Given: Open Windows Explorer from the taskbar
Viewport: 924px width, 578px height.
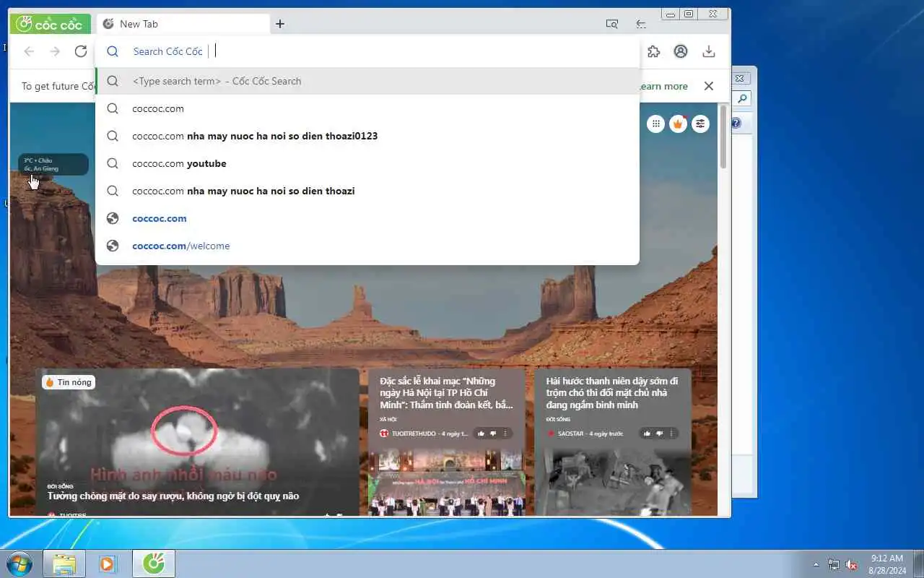Looking at the screenshot, I should [x=64, y=564].
